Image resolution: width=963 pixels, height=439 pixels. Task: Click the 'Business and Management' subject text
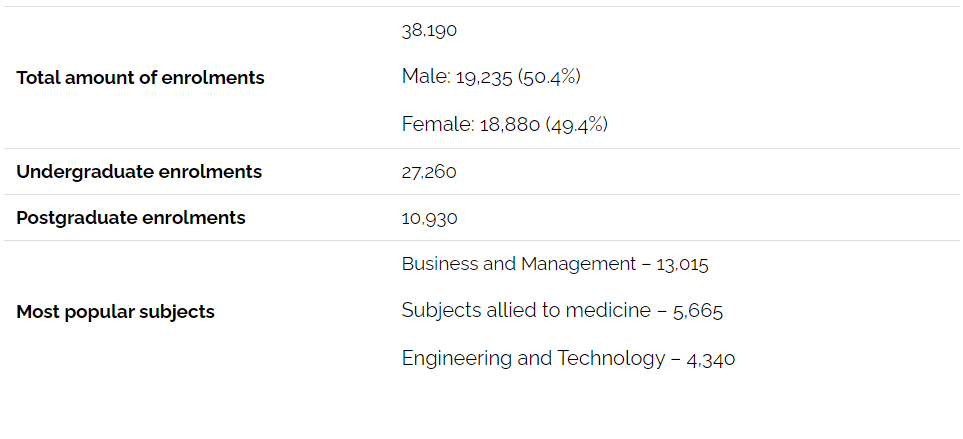click(519, 264)
